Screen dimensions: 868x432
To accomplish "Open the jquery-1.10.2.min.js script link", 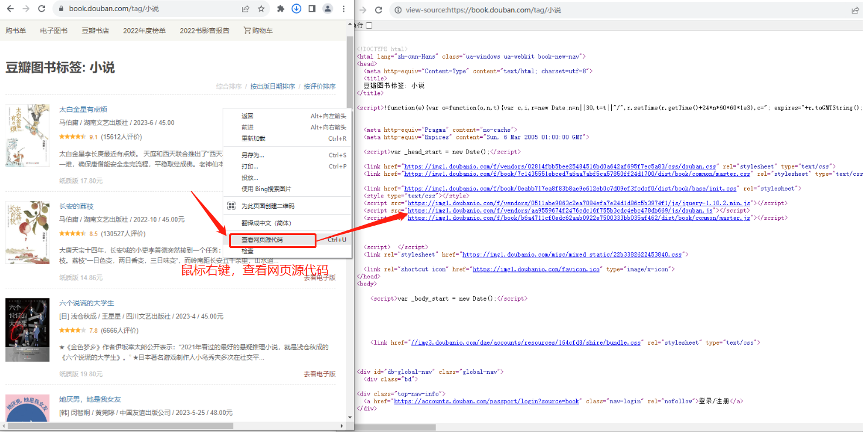I will coord(579,203).
